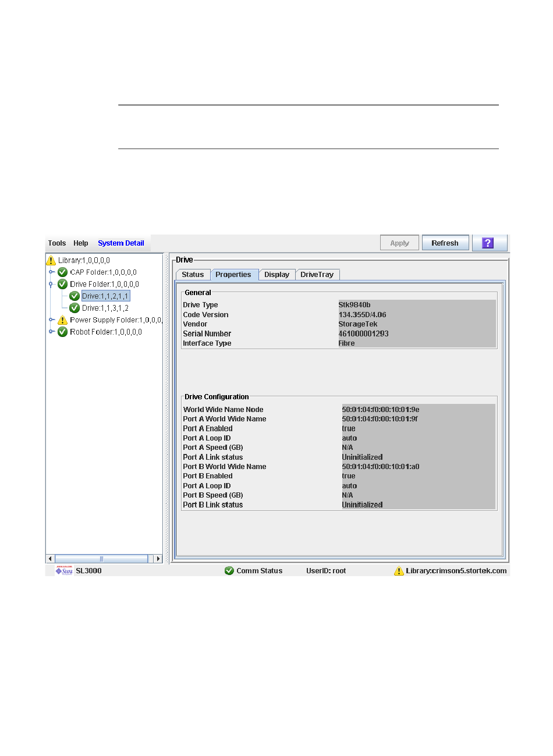Click the tree scrollbar right arrow

[158, 559]
